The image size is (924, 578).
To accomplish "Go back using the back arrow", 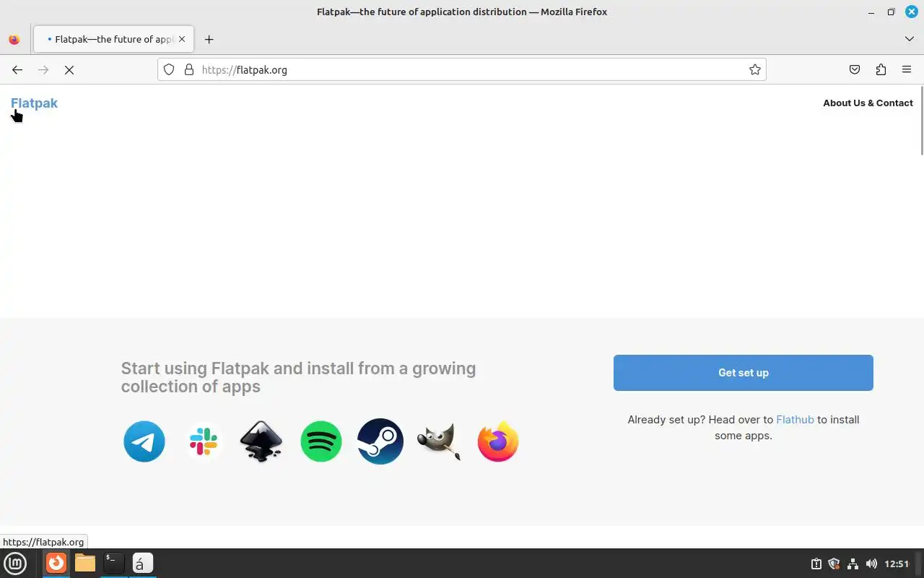I will [x=17, y=69].
